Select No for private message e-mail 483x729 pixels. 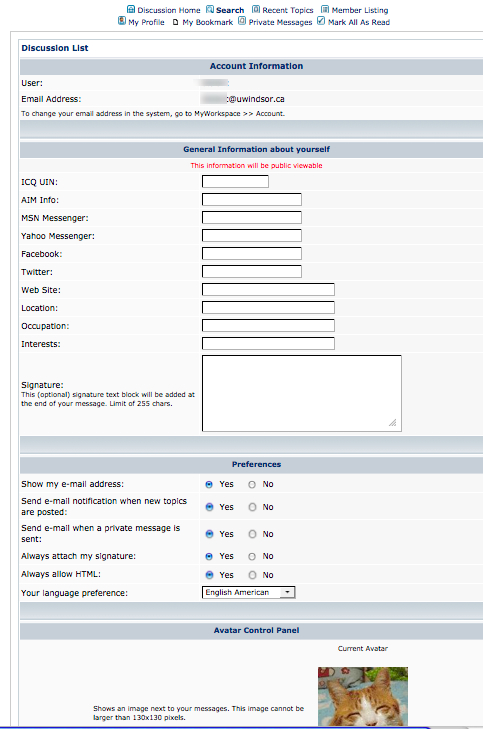point(252,534)
